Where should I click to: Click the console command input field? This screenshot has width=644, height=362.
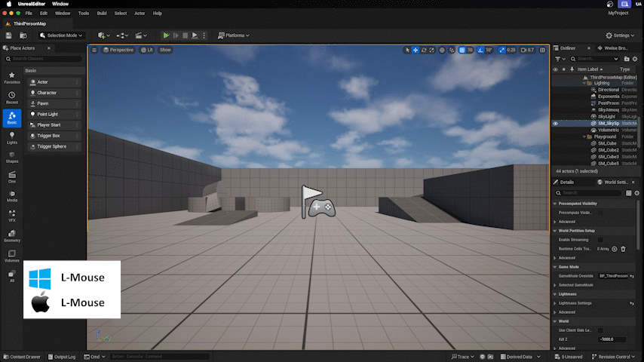click(x=159, y=357)
